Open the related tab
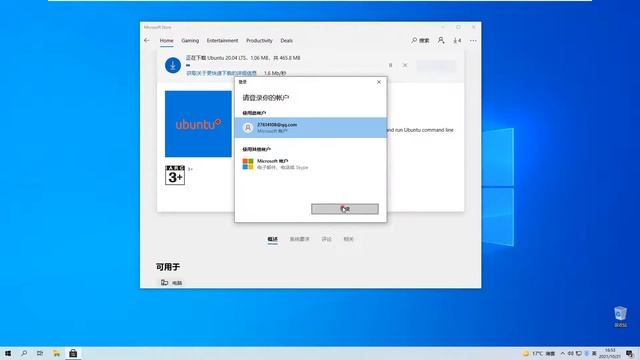The width and height of the screenshot is (640, 360). [349, 239]
